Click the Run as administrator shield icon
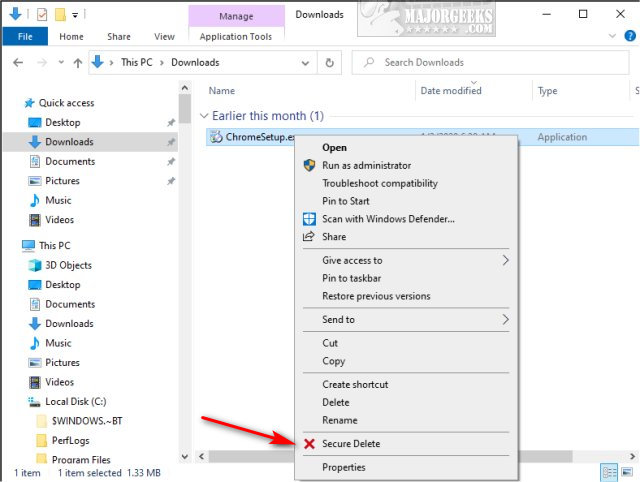This screenshot has height=482, width=640. (x=309, y=165)
